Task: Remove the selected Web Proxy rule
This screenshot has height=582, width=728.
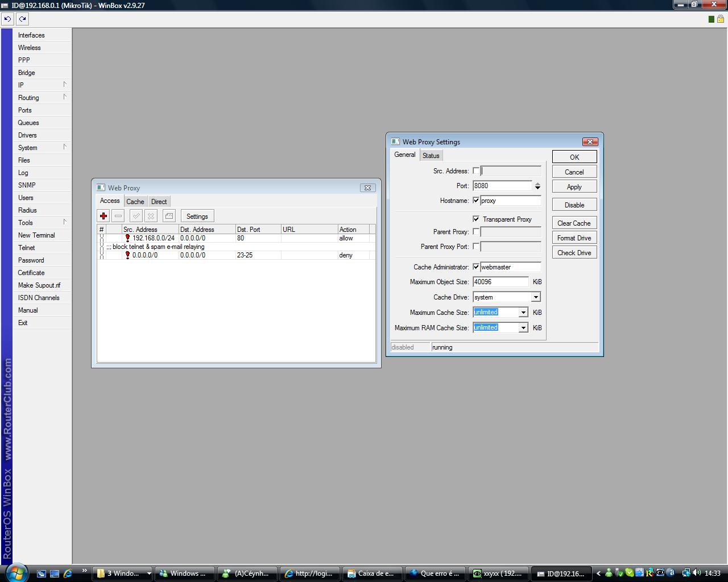Action: point(118,216)
